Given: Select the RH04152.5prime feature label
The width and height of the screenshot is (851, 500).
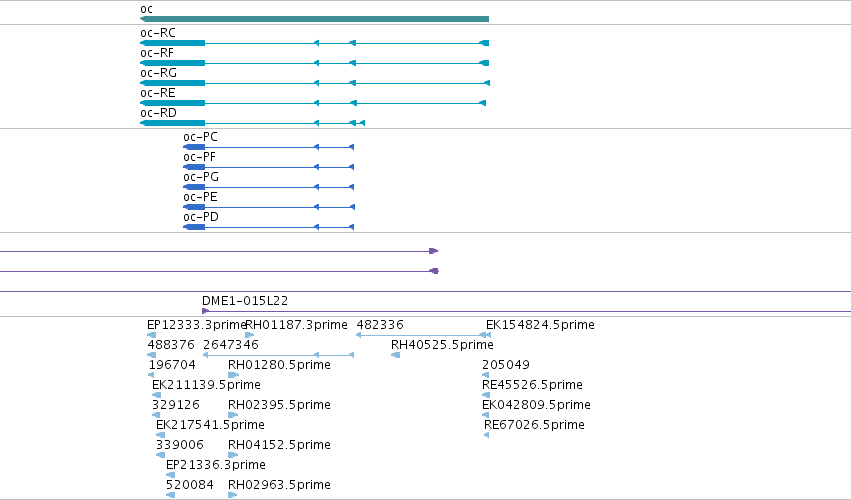Looking at the screenshot, I should pyautogui.click(x=279, y=446).
